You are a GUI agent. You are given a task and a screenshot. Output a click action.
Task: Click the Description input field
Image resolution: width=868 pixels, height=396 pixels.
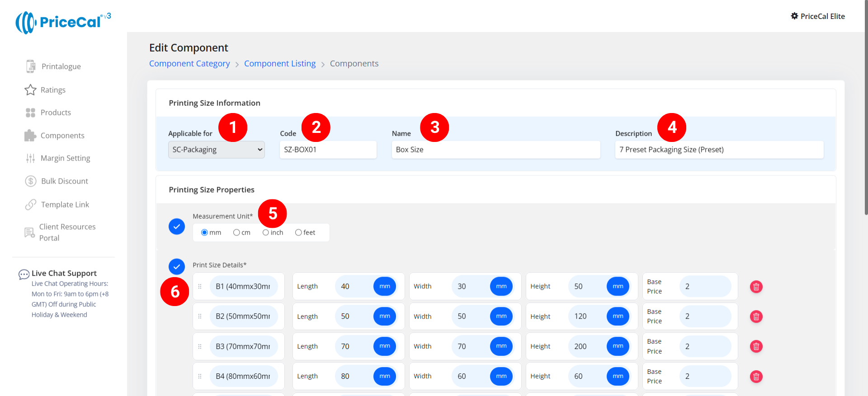click(719, 150)
